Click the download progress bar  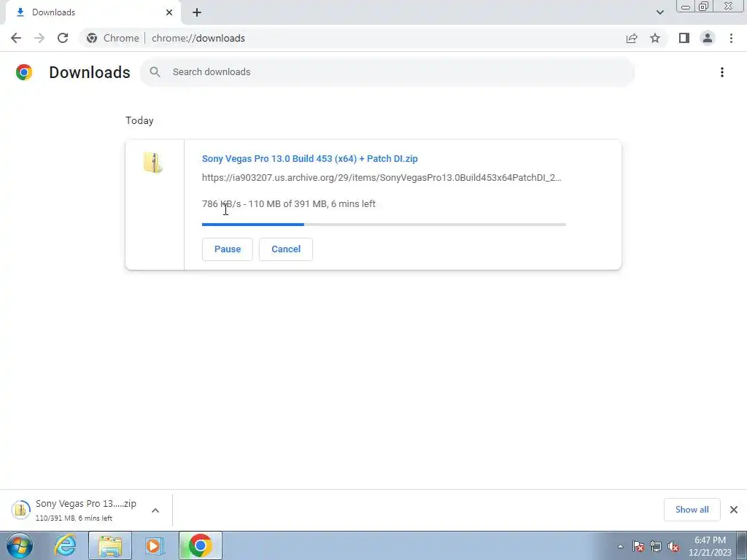(x=384, y=225)
